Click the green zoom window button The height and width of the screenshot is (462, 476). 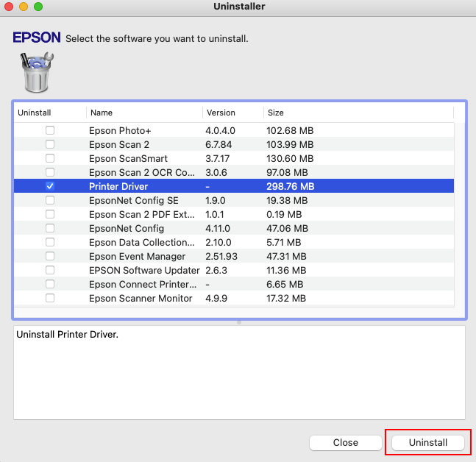[x=38, y=7]
